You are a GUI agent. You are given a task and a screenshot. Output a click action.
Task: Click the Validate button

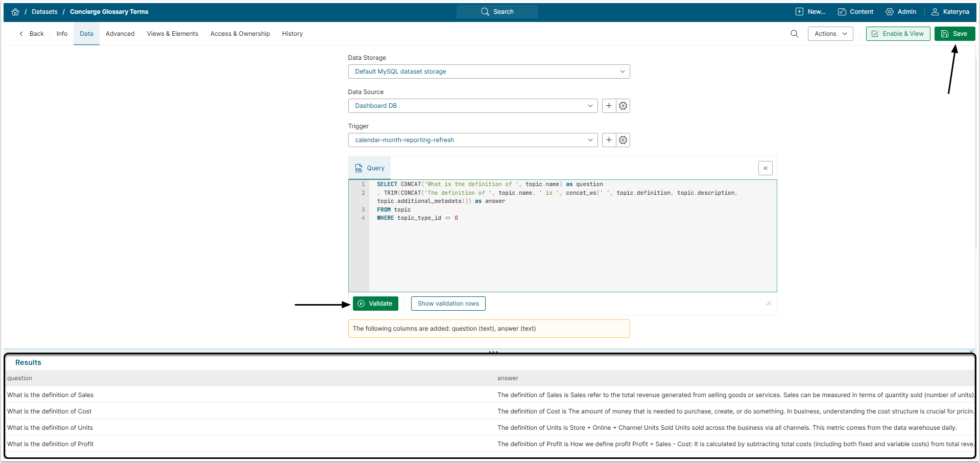pos(375,304)
